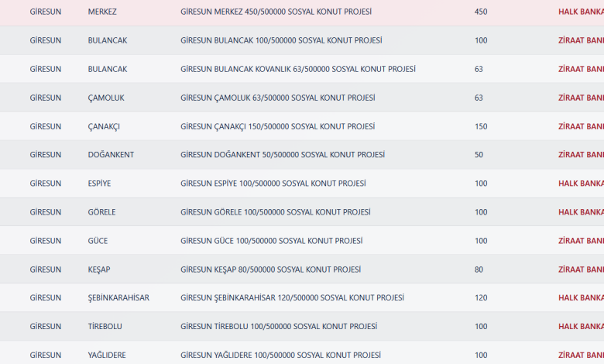Click the housing count 150 in the ÇANAKÇI row

(481, 127)
